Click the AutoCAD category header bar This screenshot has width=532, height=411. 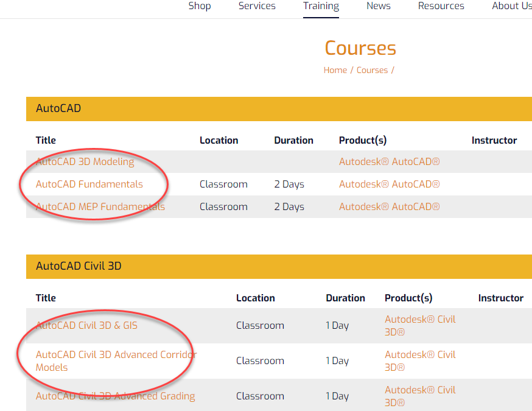click(279, 108)
